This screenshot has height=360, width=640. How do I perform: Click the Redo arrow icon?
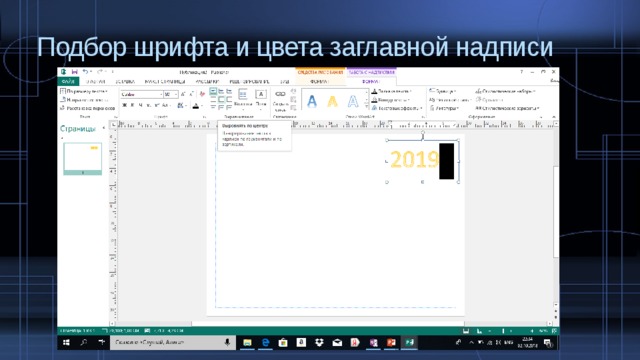coord(100,72)
